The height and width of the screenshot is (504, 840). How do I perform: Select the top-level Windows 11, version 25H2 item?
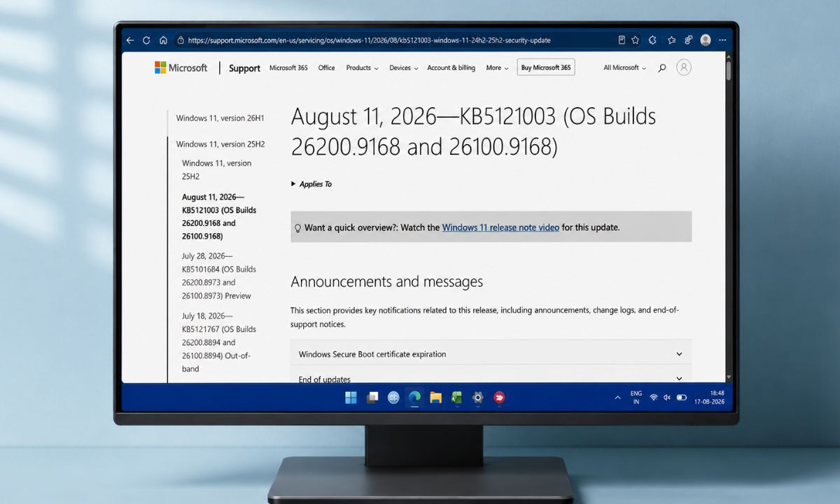coord(220,144)
